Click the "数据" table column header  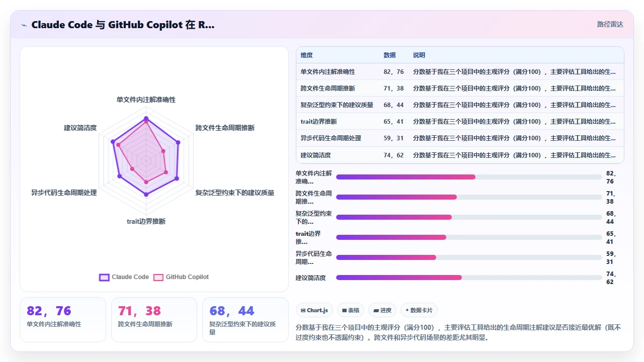389,55
